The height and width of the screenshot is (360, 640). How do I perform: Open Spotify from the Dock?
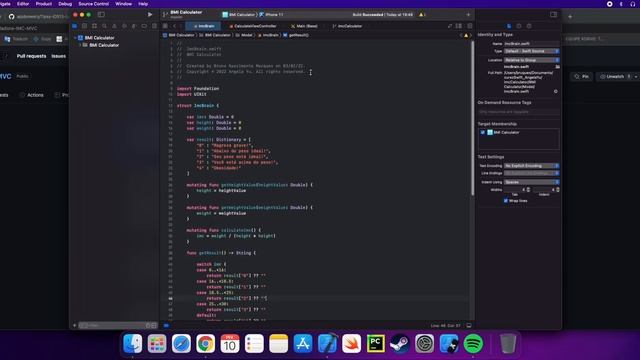point(473,344)
